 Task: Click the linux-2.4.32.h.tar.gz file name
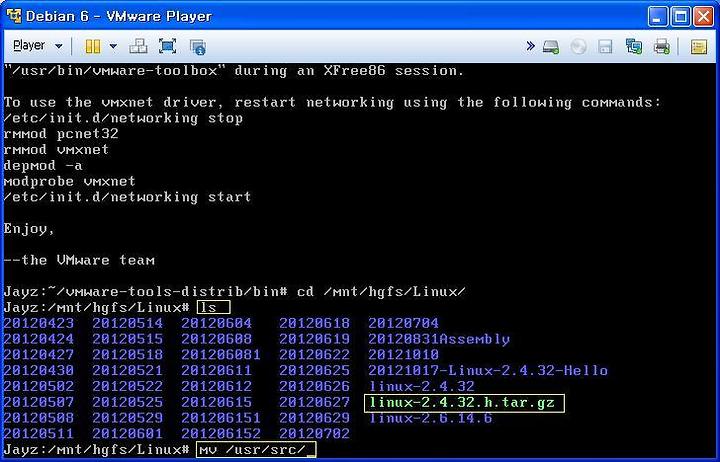coord(462,403)
